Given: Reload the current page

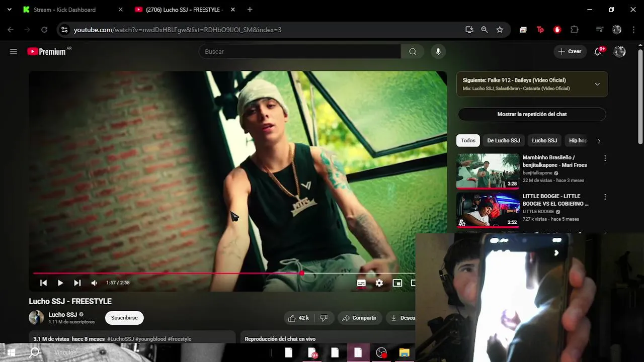Looking at the screenshot, I should 44,30.
